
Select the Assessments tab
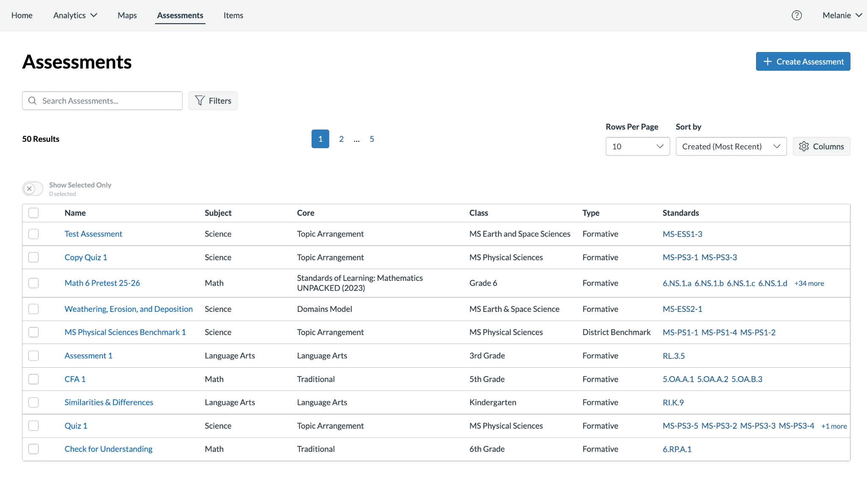click(180, 15)
